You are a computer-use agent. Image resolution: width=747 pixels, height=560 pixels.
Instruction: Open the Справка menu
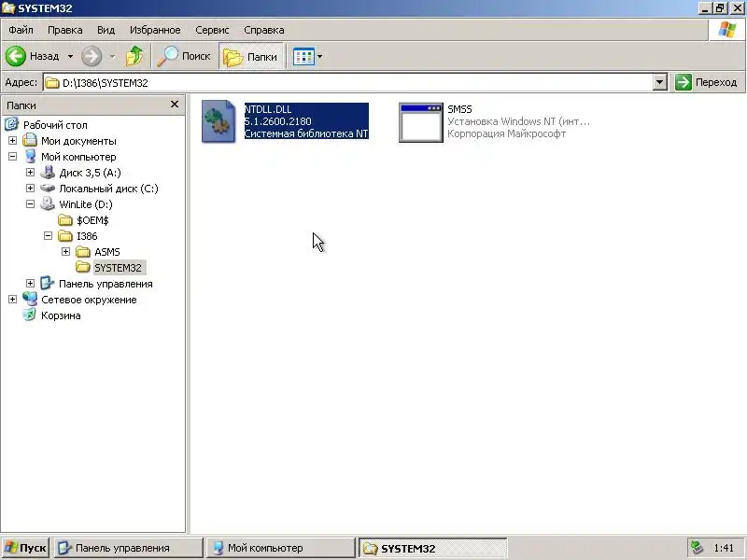(x=264, y=30)
